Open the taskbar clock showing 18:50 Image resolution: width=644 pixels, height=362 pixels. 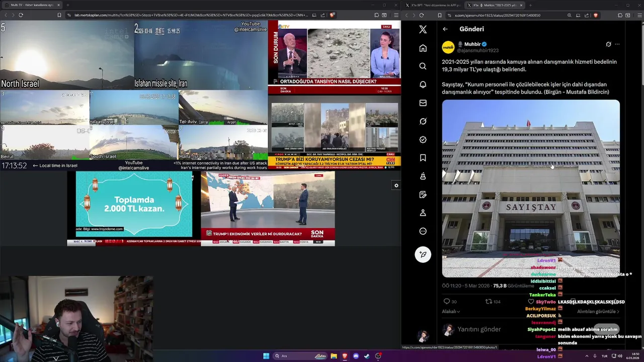(633, 356)
